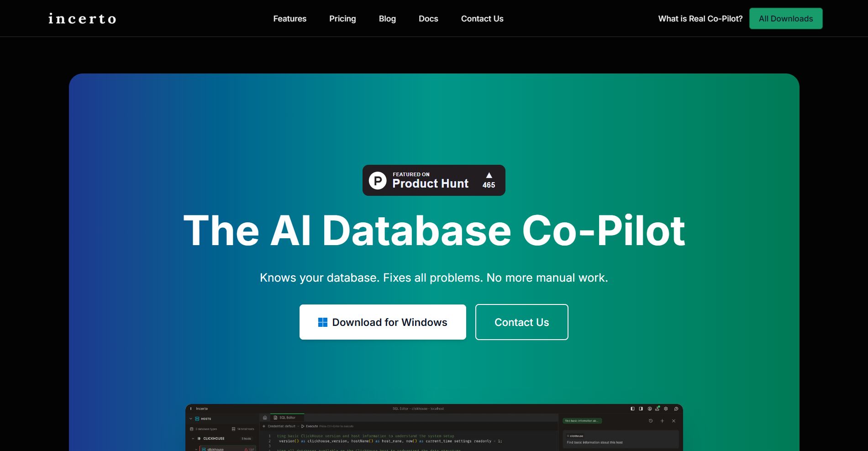This screenshot has height=451, width=868.
Task: Click the '14 total hosts' label
Action: coord(246,429)
